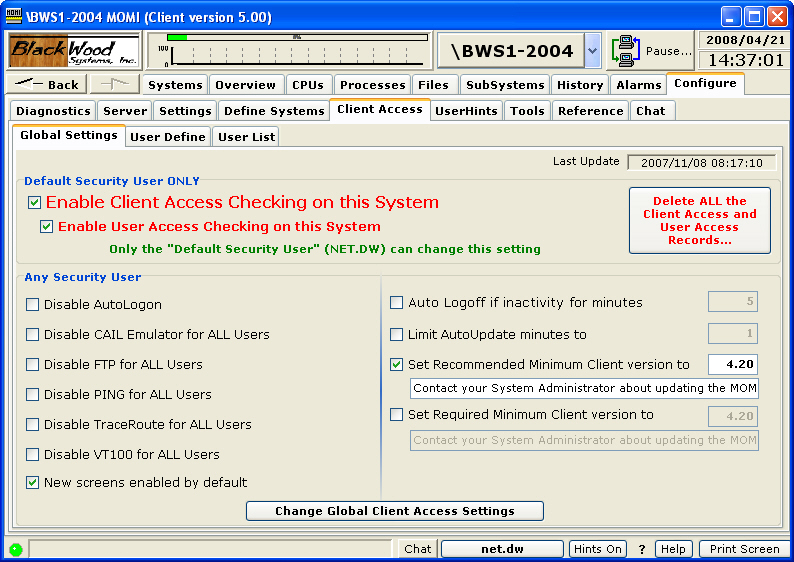
Task: Click the CPU activity graph
Action: (290, 50)
